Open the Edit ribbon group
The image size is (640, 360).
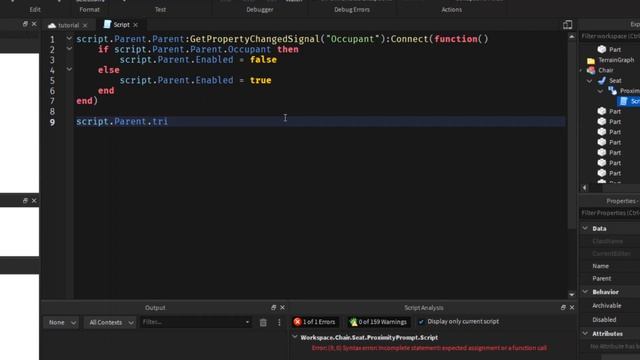pos(35,9)
